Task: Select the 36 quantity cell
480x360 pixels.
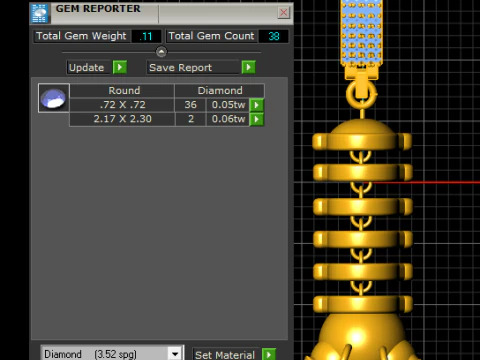Action: [x=190, y=105]
